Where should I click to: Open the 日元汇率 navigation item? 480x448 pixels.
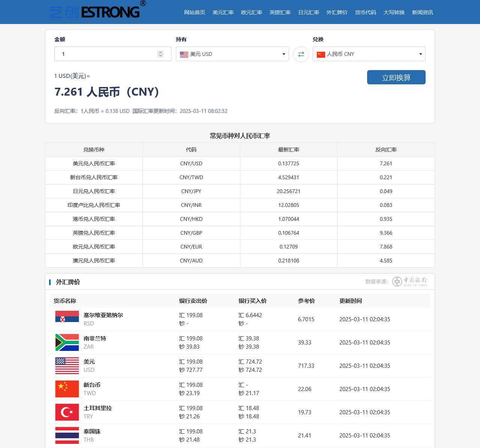pos(309,12)
